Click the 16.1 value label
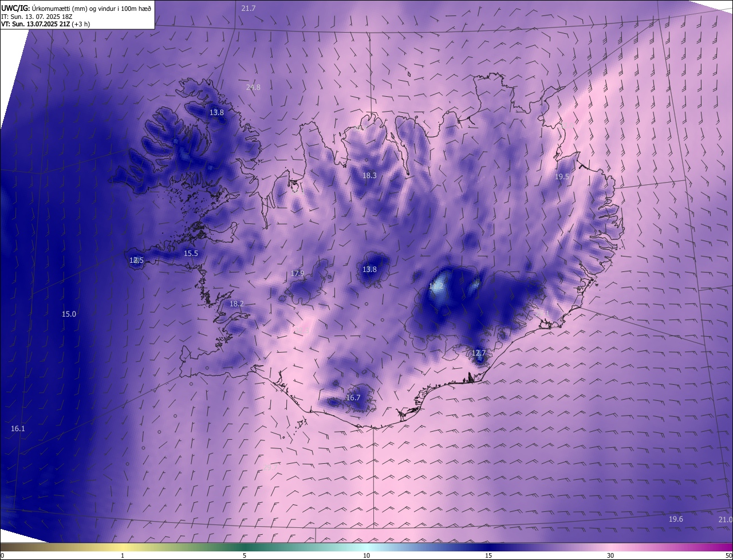Image resolution: width=733 pixels, height=560 pixels. (18, 429)
